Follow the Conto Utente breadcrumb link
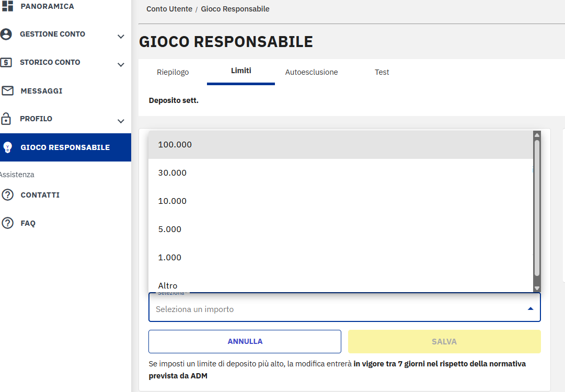The image size is (565, 392). (169, 9)
